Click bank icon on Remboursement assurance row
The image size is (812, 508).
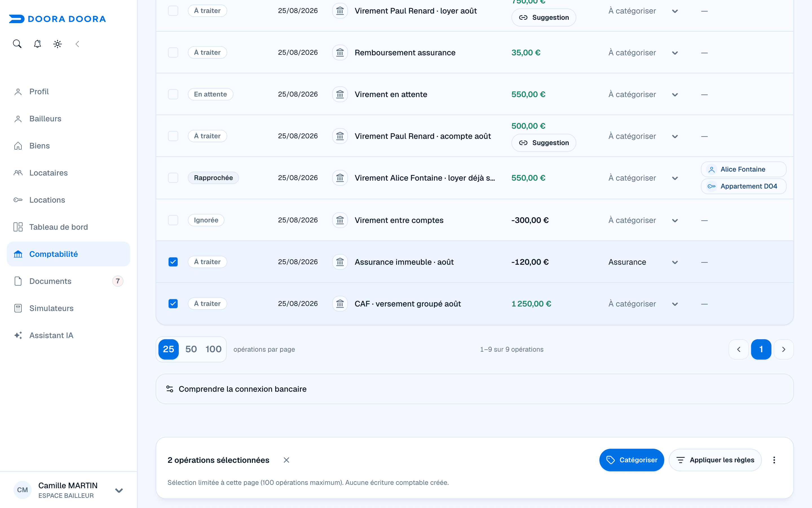tap(340, 52)
